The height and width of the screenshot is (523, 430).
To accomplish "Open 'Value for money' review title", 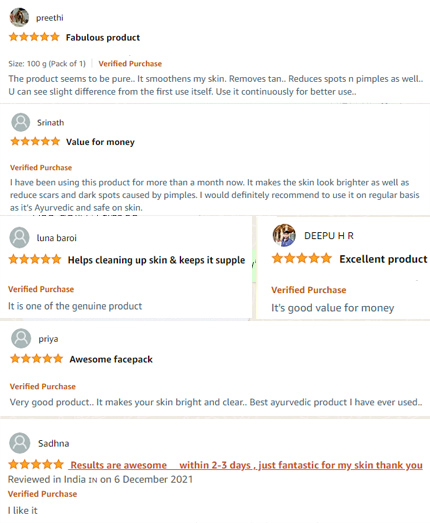I will 100,142.
